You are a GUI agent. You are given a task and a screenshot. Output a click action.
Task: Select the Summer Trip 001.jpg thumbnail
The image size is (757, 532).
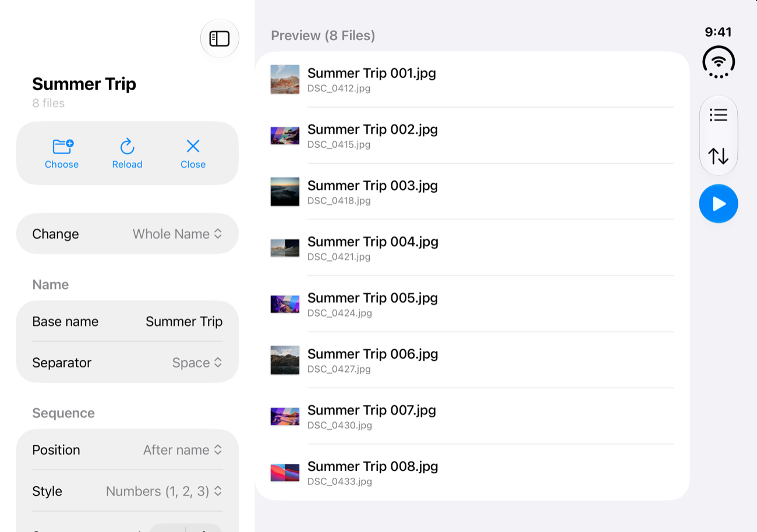[285, 79]
